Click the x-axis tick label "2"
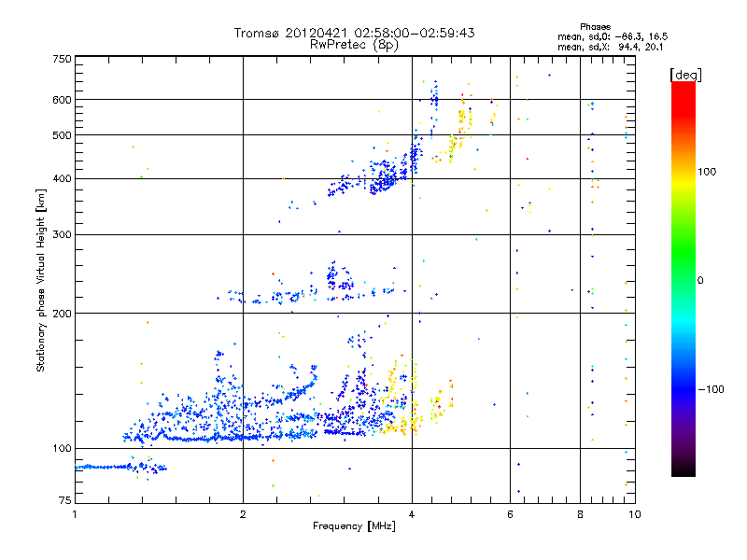This screenshot has height=560, width=747. pyautogui.click(x=243, y=514)
